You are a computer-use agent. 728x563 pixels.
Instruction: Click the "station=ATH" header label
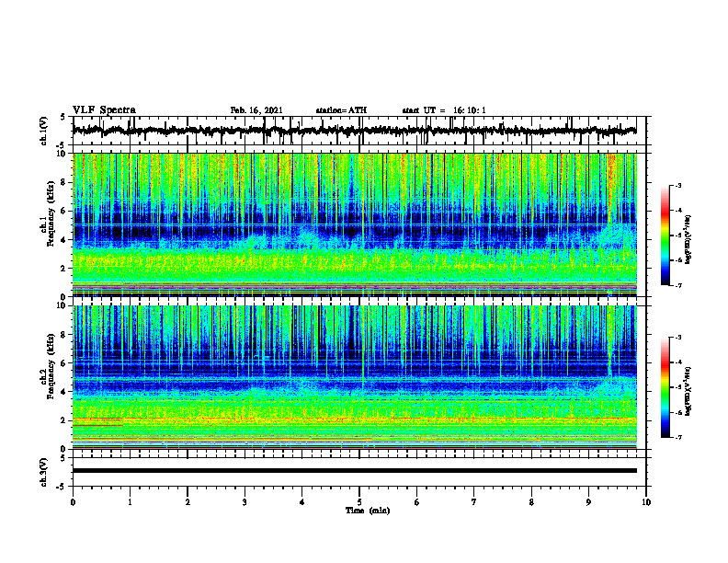[x=341, y=110]
